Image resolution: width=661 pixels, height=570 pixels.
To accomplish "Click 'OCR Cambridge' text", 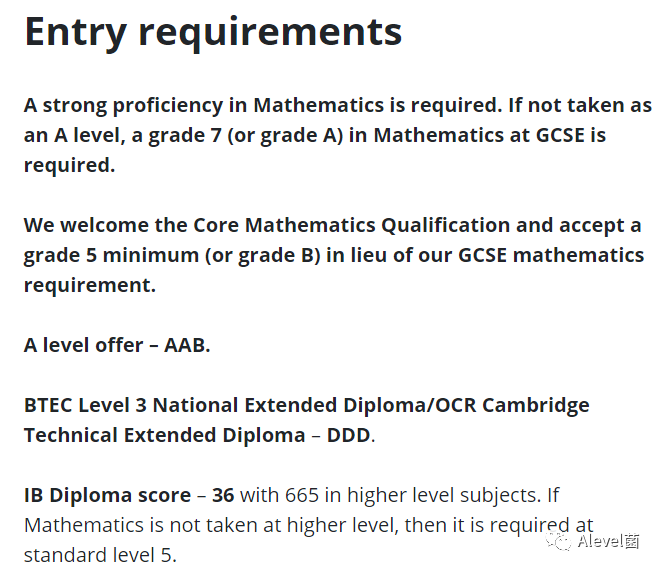I will 512,405.
